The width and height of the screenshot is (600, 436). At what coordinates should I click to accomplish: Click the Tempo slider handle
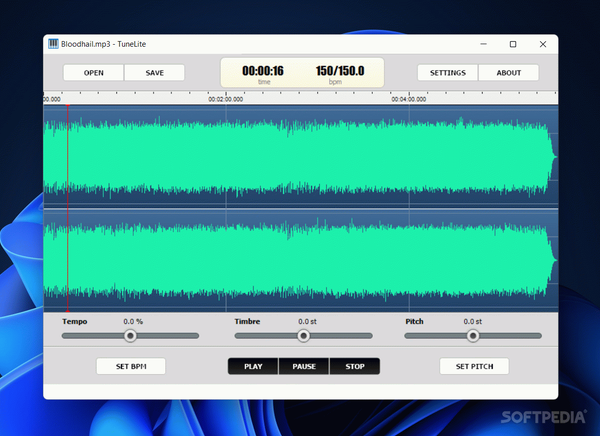(130, 336)
